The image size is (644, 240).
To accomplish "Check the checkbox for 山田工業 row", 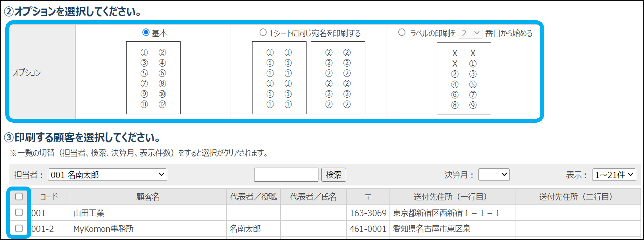I will [x=19, y=213].
